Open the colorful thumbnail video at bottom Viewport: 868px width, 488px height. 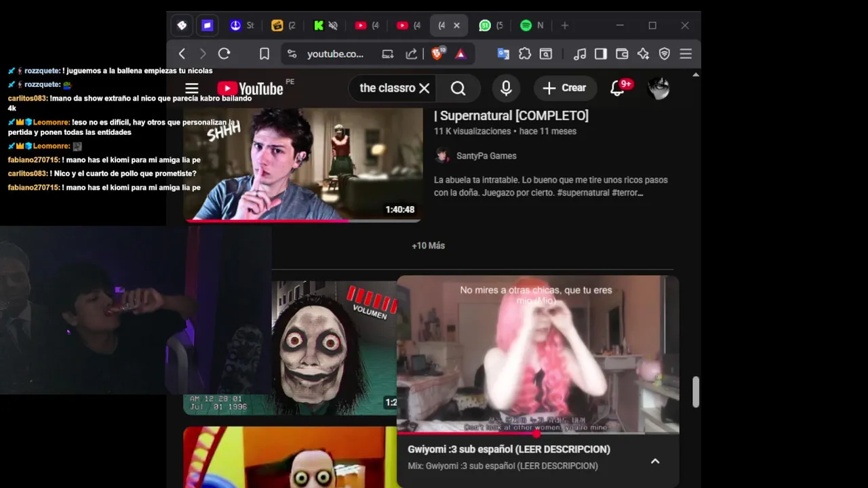pyautogui.click(x=290, y=457)
